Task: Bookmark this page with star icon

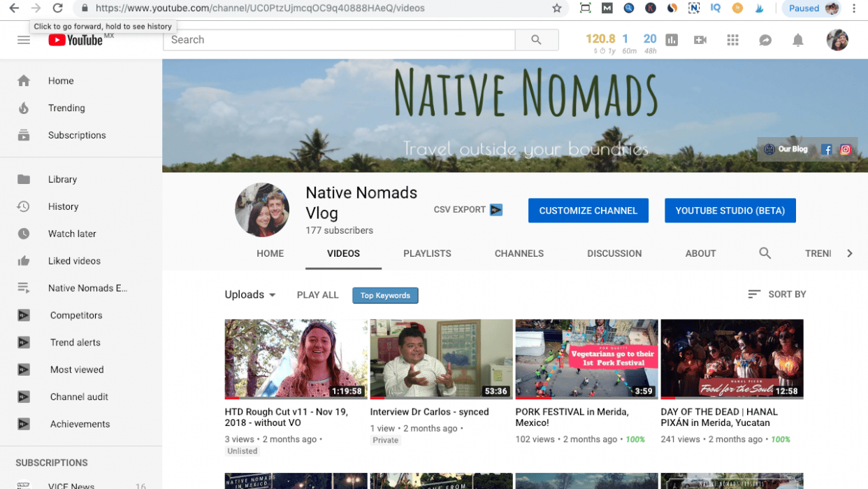Action: coord(557,8)
